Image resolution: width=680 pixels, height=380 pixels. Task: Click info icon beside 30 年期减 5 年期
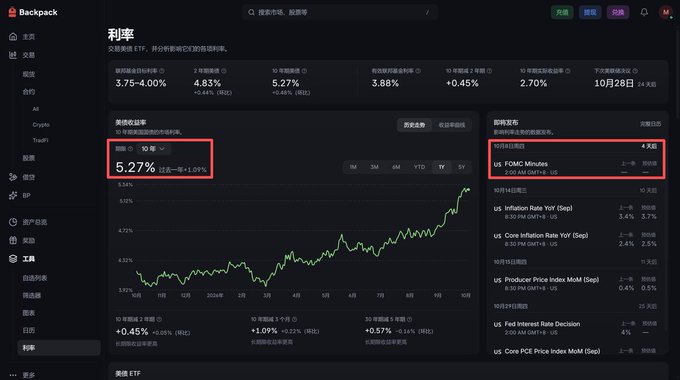point(409,319)
